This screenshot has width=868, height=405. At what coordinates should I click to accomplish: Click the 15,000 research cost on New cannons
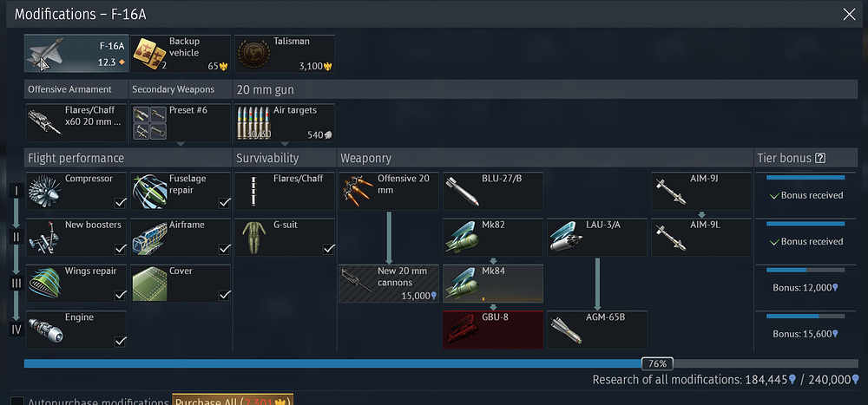(x=419, y=296)
